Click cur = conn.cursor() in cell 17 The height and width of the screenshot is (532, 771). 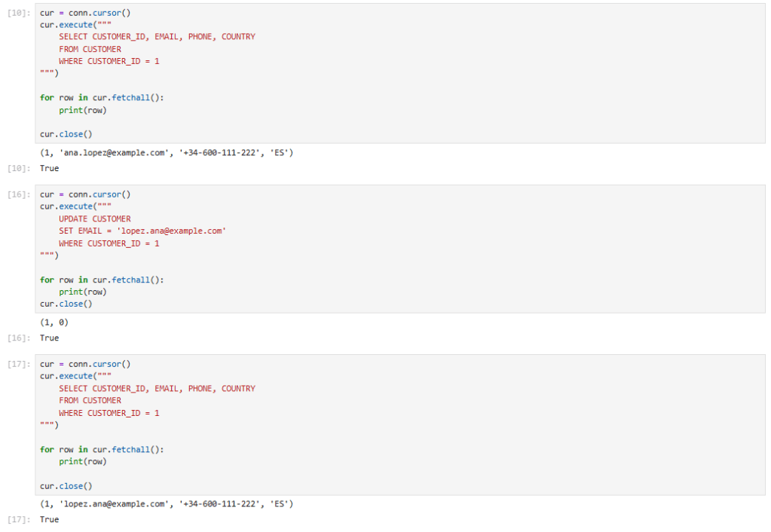(x=85, y=364)
